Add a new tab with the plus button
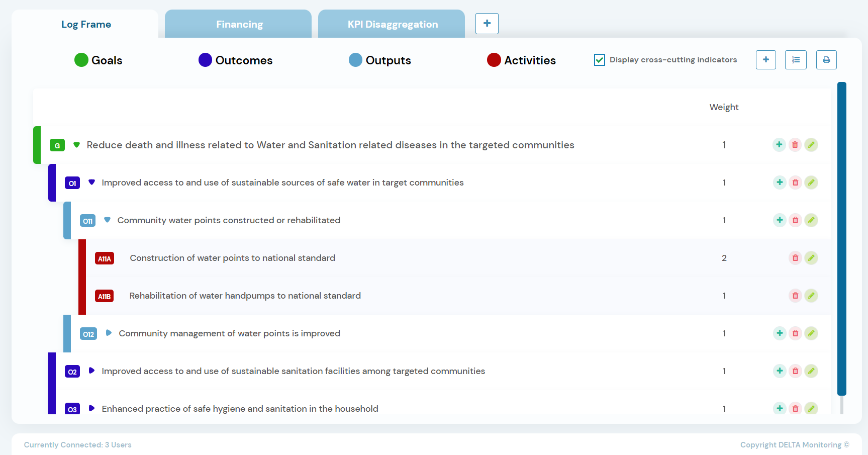 [487, 24]
